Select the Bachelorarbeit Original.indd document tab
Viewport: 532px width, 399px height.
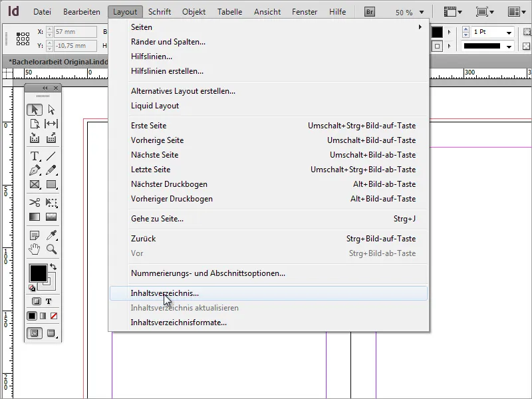(58, 62)
